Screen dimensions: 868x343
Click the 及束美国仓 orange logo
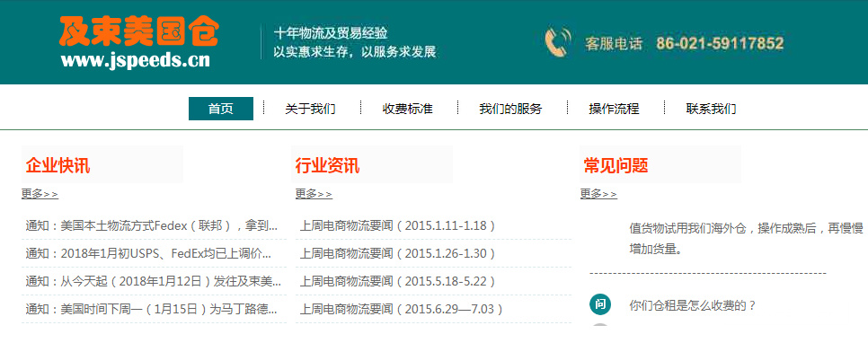pyautogui.click(x=139, y=31)
